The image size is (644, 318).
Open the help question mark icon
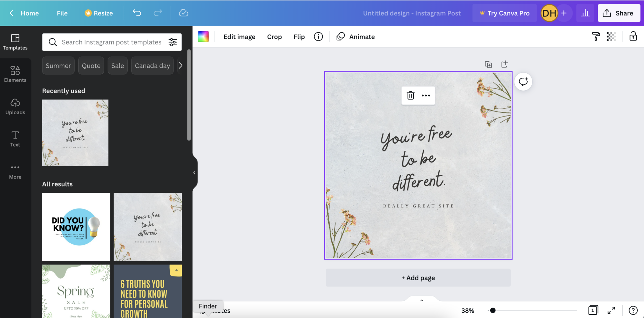point(633,310)
